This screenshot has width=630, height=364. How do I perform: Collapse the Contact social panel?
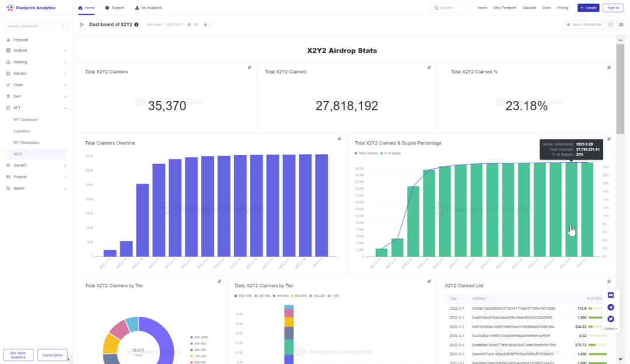[611, 328]
